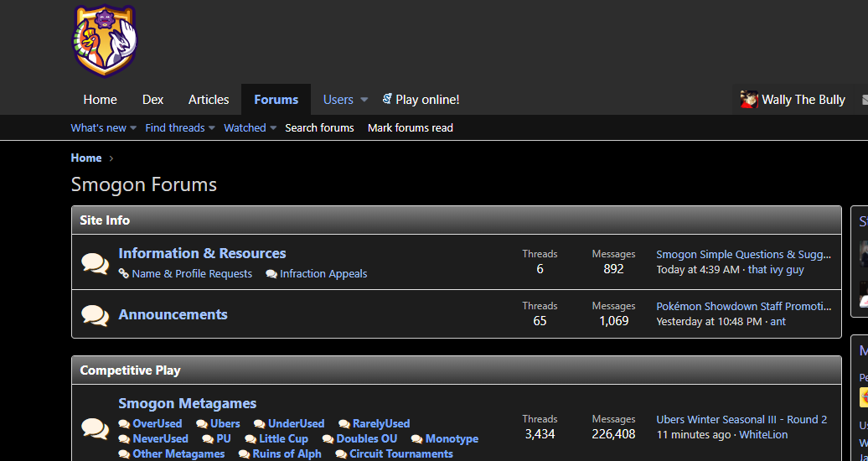The width and height of the screenshot is (868, 461).
Task: Open Information & Resources forum title
Action: click(202, 253)
